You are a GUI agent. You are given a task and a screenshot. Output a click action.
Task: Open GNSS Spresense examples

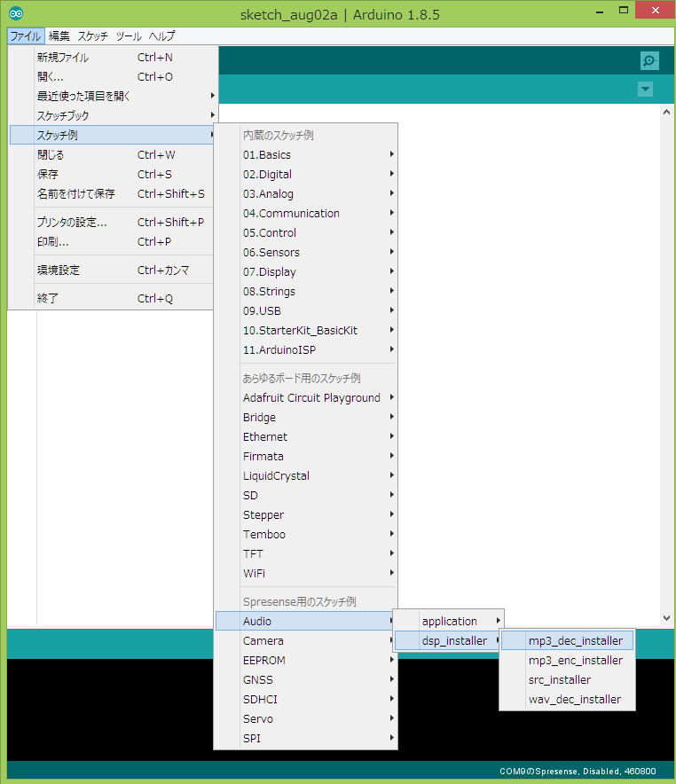coord(306,680)
